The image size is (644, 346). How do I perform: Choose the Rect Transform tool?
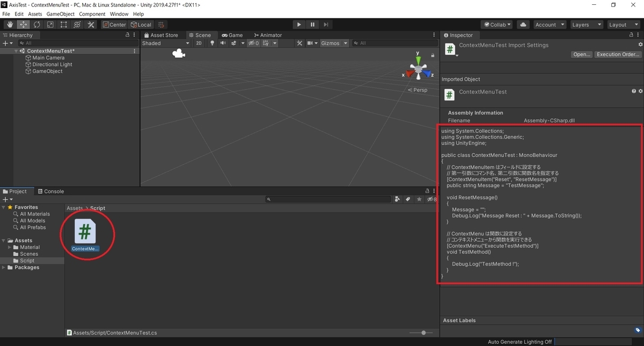(63, 24)
